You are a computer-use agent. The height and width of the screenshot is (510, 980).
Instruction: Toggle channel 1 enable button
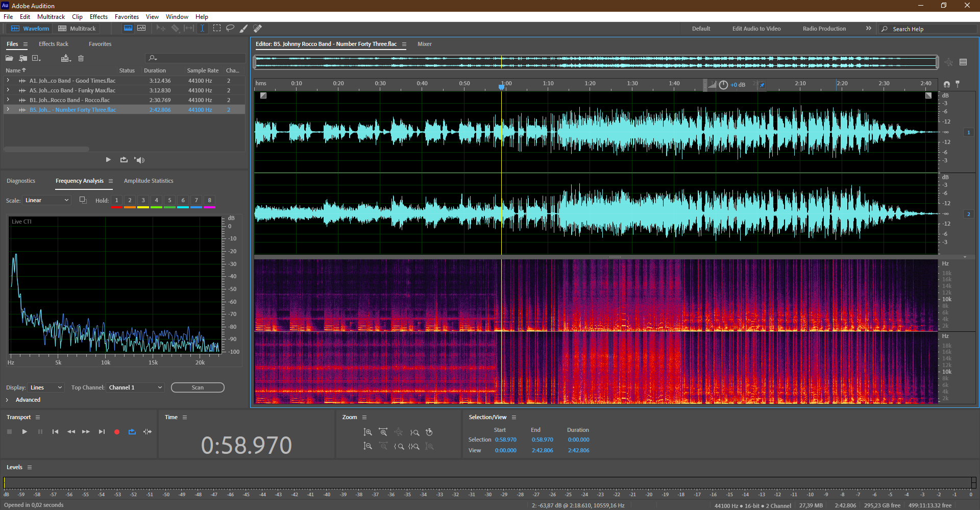point(968,132)
